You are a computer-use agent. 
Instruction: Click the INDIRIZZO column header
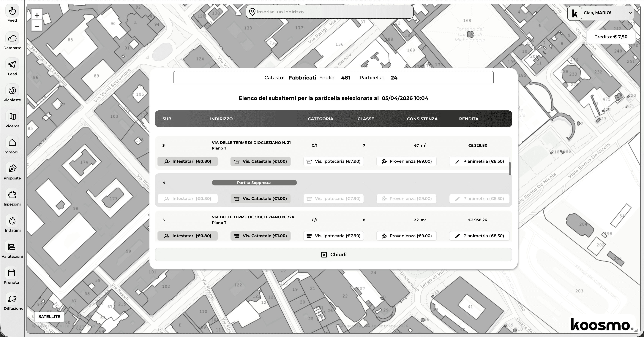pyautogui.click(x=221, y=119)
